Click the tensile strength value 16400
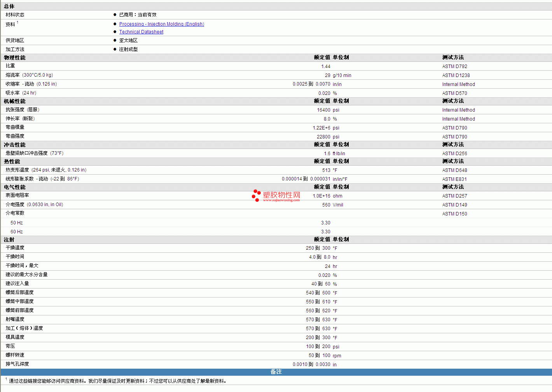 click(x=323, y=110)
